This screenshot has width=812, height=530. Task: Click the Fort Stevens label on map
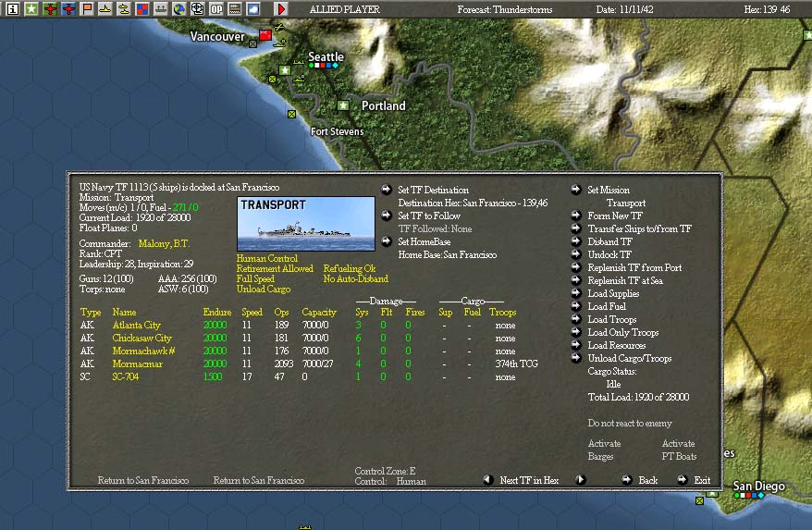point(338,131)
